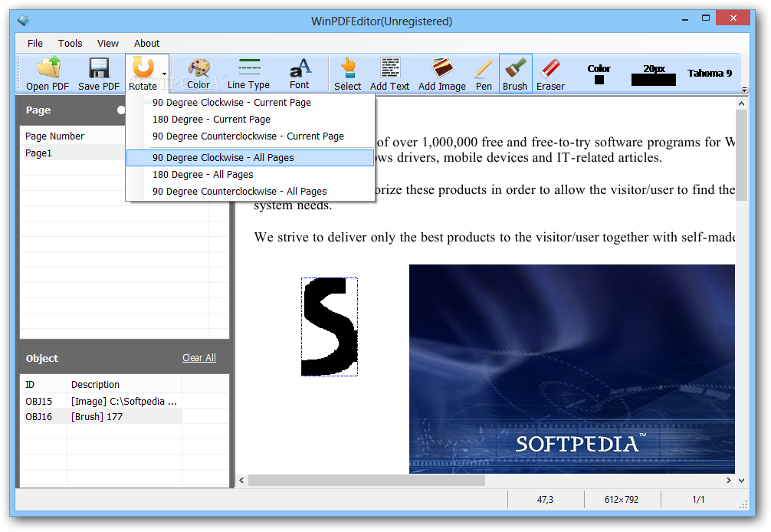Click the horizontal scrollbar left arrow

point(241,481)
